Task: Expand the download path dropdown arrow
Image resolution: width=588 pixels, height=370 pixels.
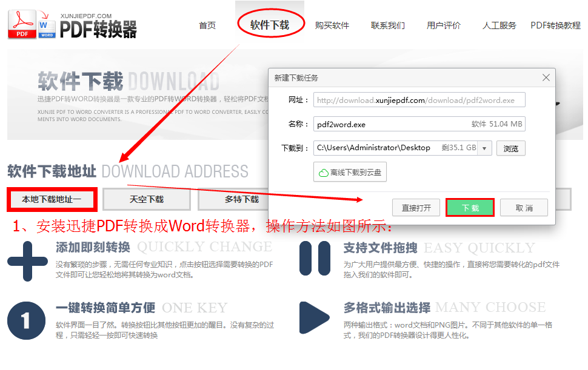Action: click(484, 148)
